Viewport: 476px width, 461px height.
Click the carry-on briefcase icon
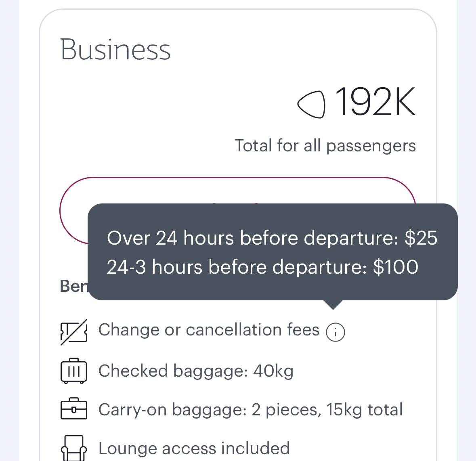pyautogui.click(x=74, y=409)
